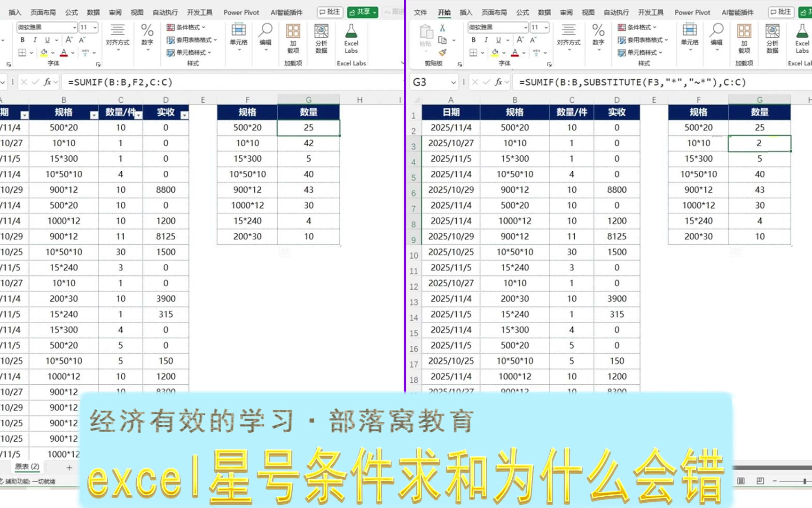This screenshot has height=508, width=812.
Task: Open the 规格 column filter dropdown
Action: (94, 115)
